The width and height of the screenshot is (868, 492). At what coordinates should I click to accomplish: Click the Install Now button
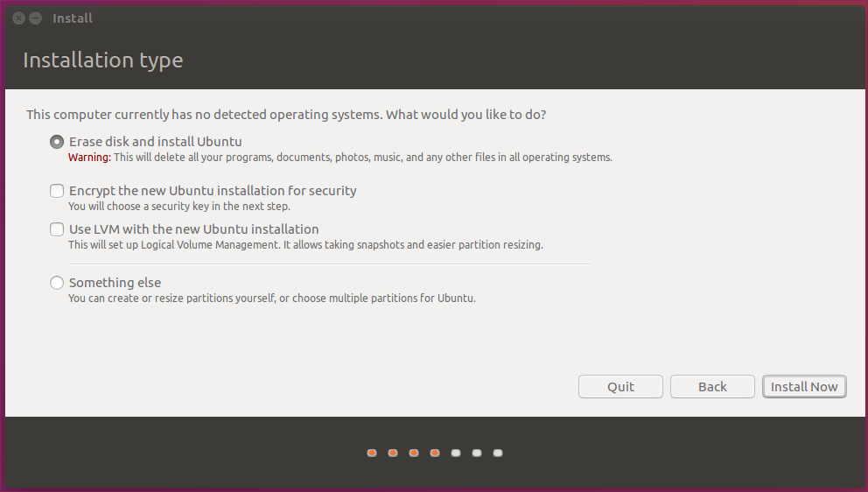tap(804, 387)
